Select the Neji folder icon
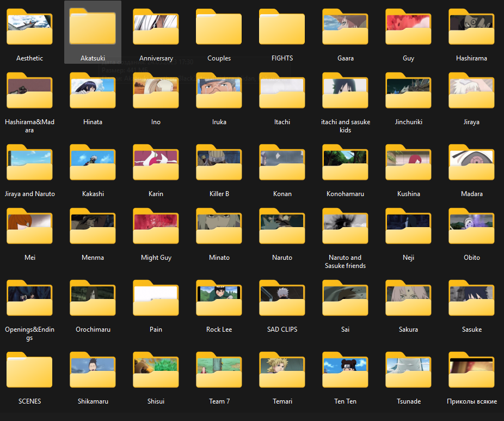504x421 pixels. pyautogui.click(x=408, y=226)
